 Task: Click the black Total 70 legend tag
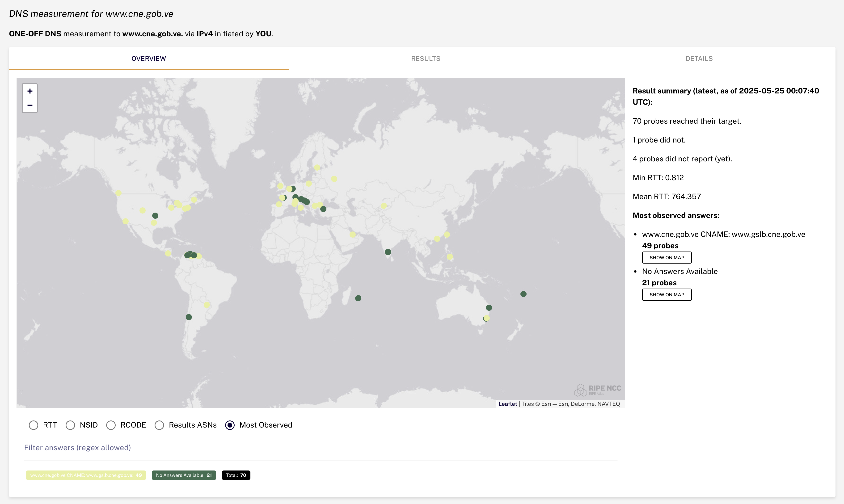pos(236,475)
